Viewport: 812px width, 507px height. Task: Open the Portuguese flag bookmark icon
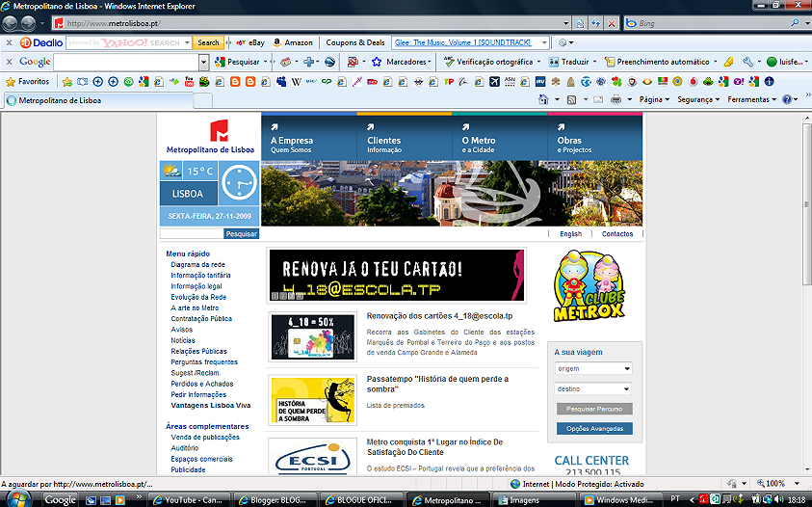[663, 81]
